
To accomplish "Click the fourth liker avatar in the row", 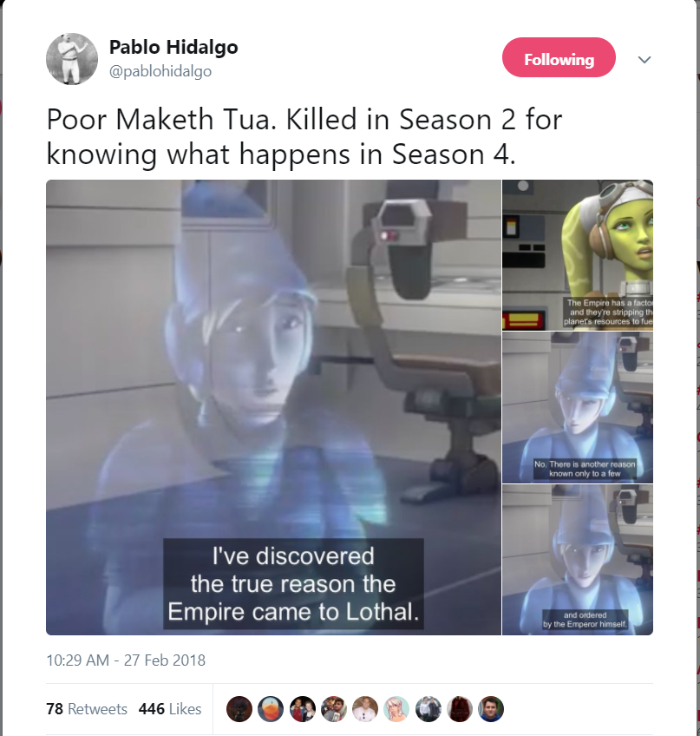I will coord(334,709).
